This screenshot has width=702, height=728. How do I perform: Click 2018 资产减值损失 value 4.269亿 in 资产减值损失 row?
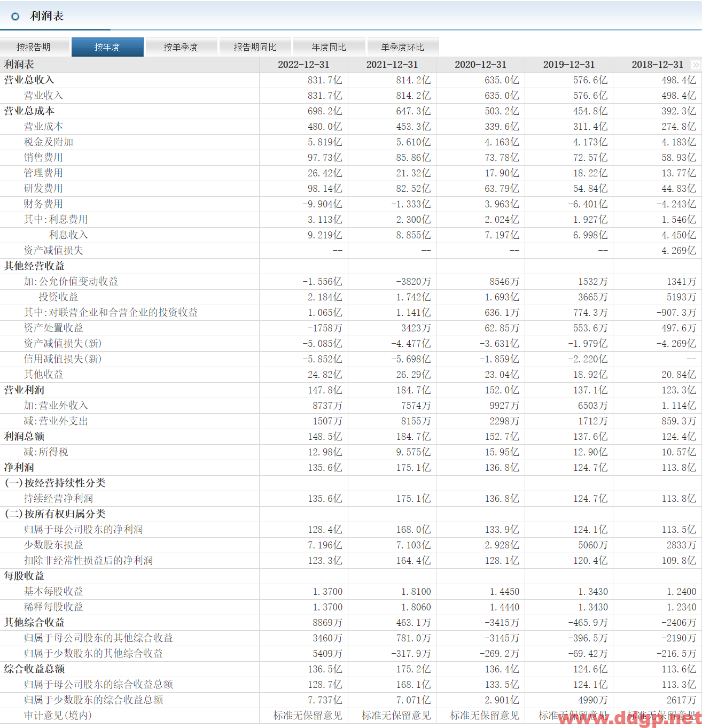679,251
